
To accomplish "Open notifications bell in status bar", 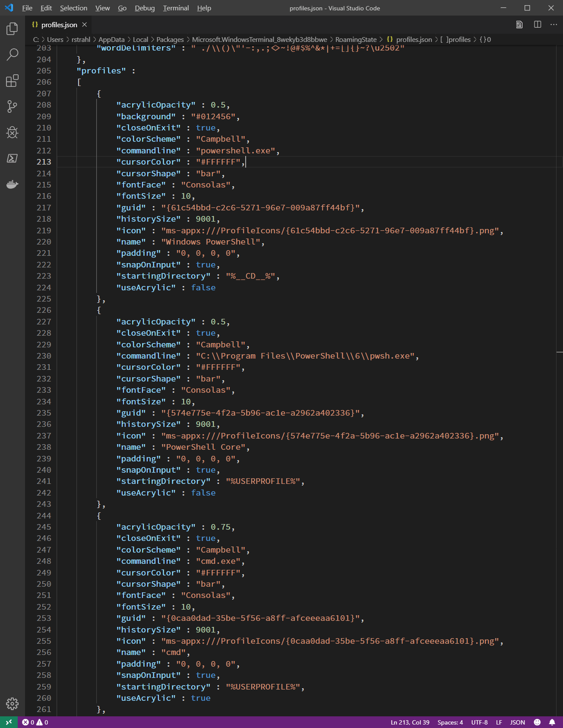I will [552, 722].
